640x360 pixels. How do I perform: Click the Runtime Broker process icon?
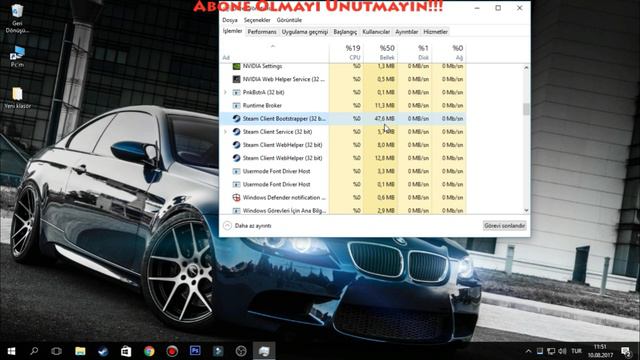coord(236,105)
